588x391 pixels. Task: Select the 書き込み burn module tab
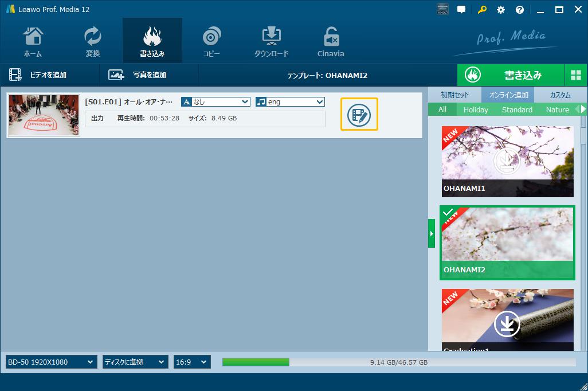tap(152, 41)
